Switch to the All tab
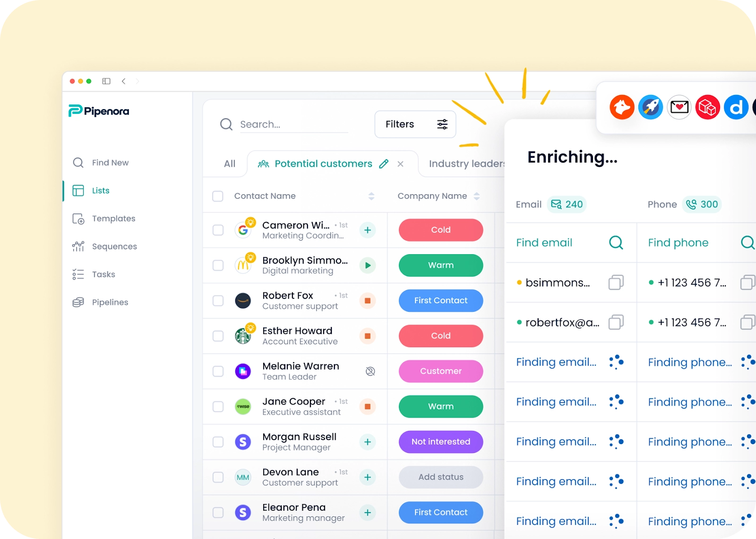The height and width of the screenshot is (539, 756). click(230, 164)
